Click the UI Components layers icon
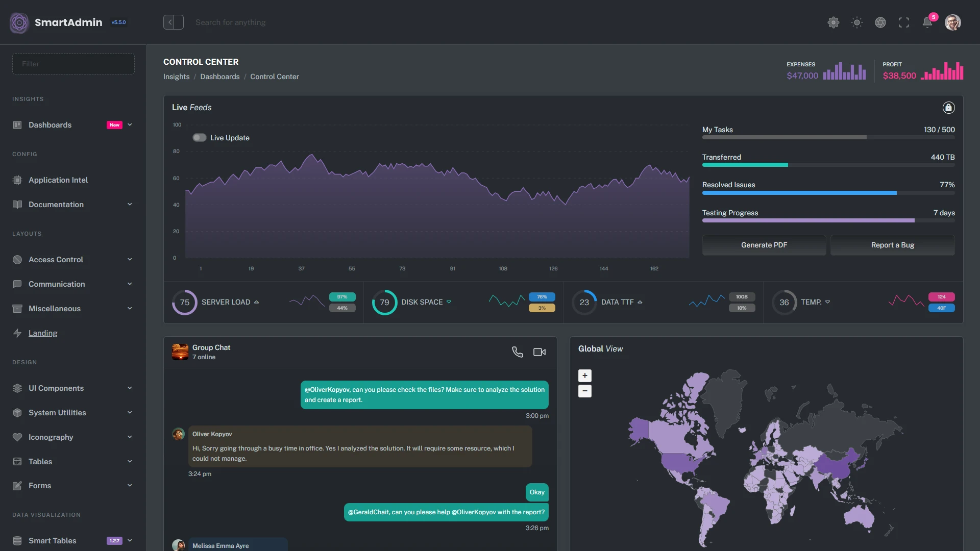 point(17,388)
